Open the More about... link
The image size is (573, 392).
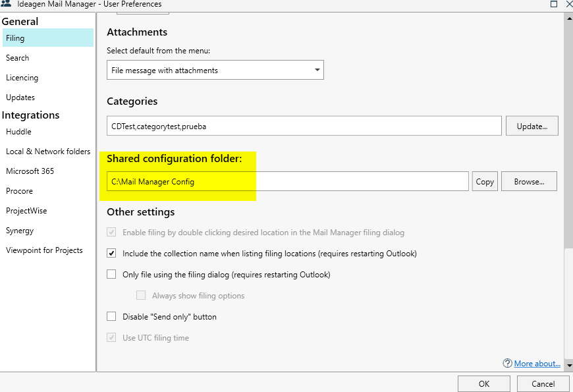tap(537, 363)
